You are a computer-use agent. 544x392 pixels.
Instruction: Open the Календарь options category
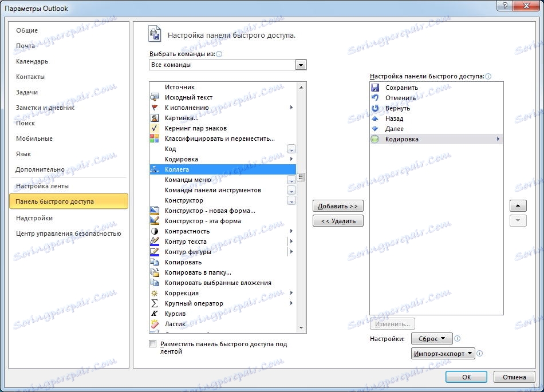(32, 61)
